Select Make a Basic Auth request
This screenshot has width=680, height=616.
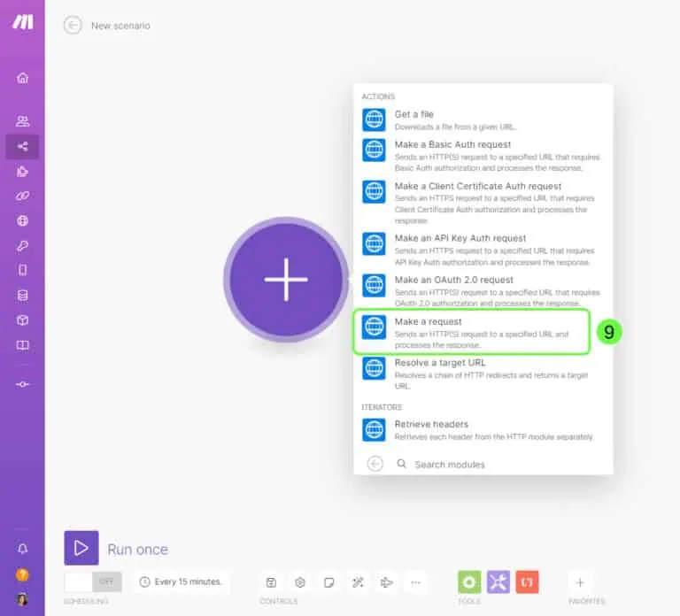point(483,156)
